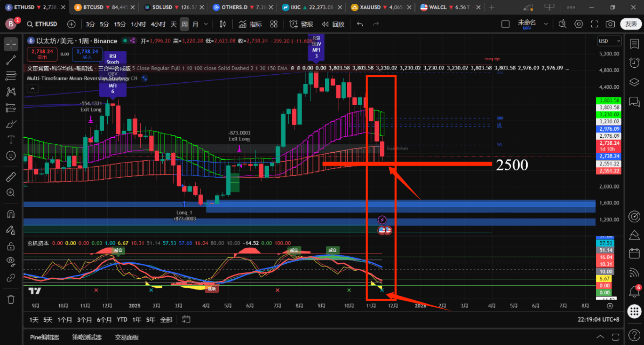
Task: Toggle lock all drawing tools
Action: coord(11,246)
